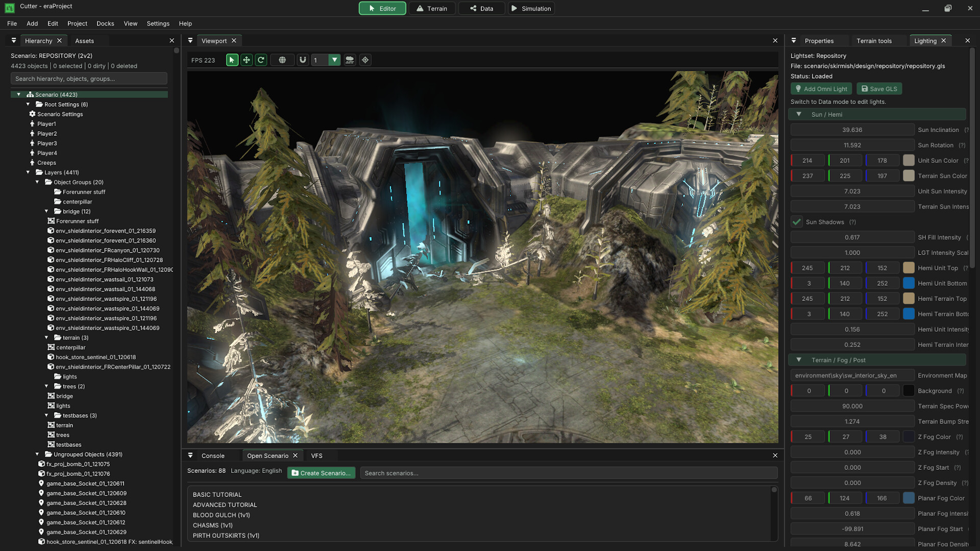
Task: Collapse the bridge (12) group
Action: tap(46, 211)
